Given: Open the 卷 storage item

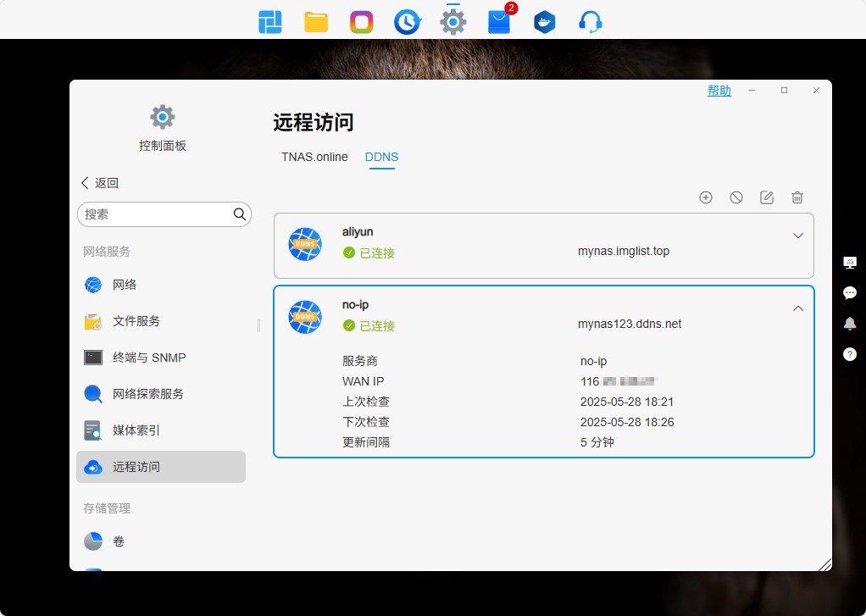Looking at the screenshot, I should pyautogui.click(x=161, y=542).
